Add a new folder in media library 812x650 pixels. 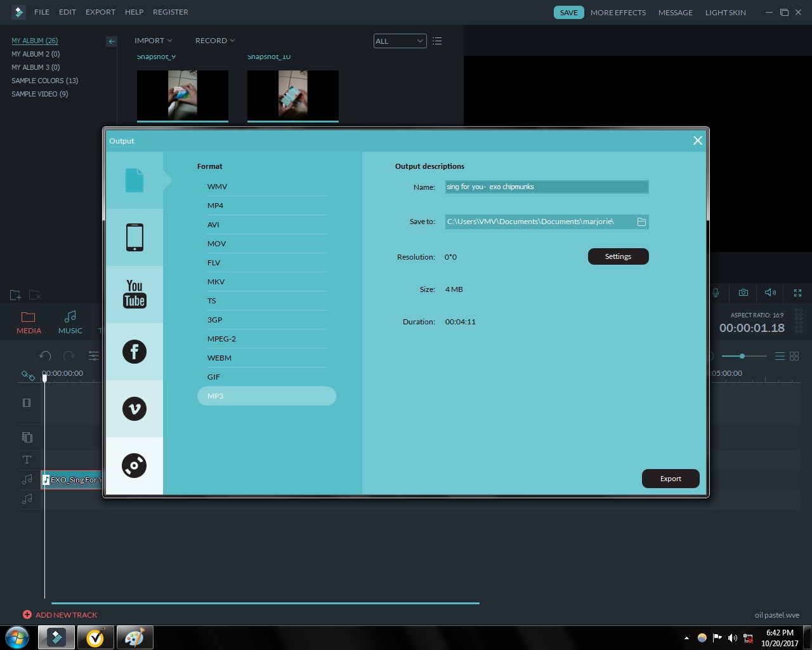tap(16, 295)
